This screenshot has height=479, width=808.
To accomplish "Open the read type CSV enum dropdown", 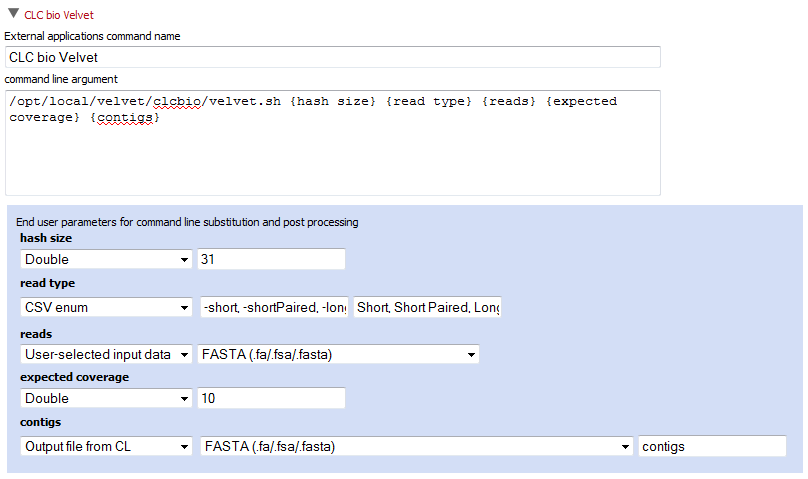I will pyautogui.click(x=106, y=307).
